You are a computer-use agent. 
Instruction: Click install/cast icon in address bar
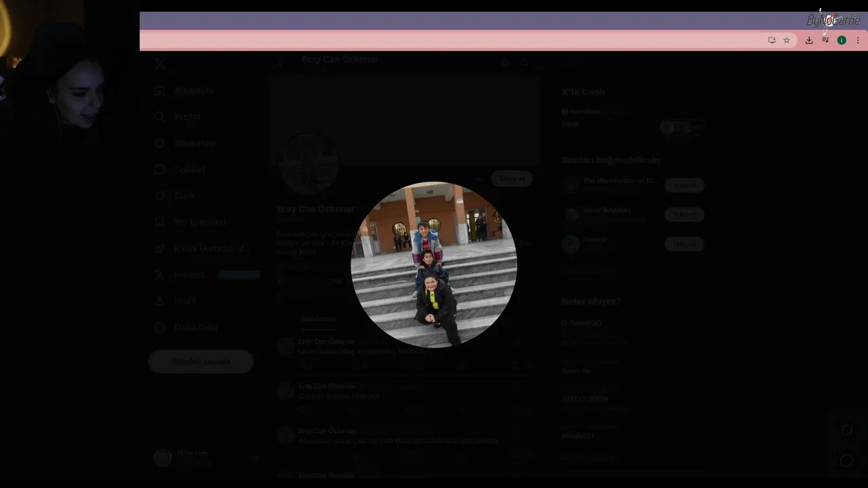(772, 40)
